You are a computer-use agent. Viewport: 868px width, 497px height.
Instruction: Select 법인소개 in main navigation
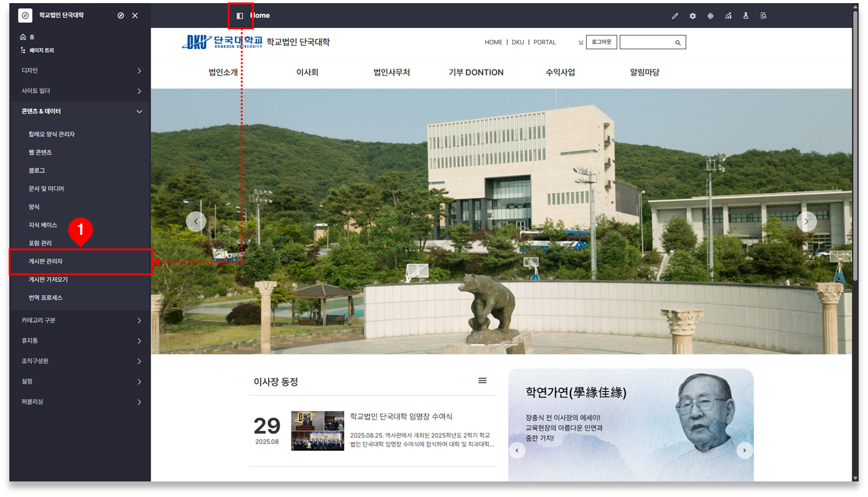[x=223, y=72]
